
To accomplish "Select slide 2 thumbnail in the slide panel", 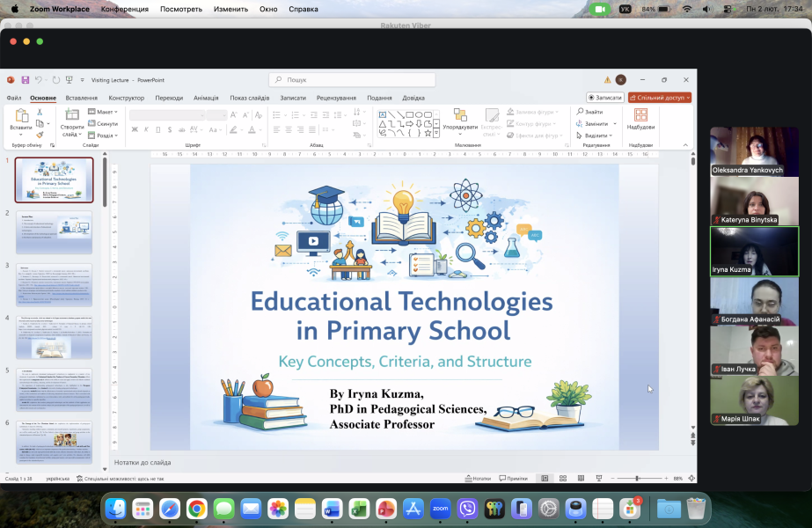I will (54, 232).
